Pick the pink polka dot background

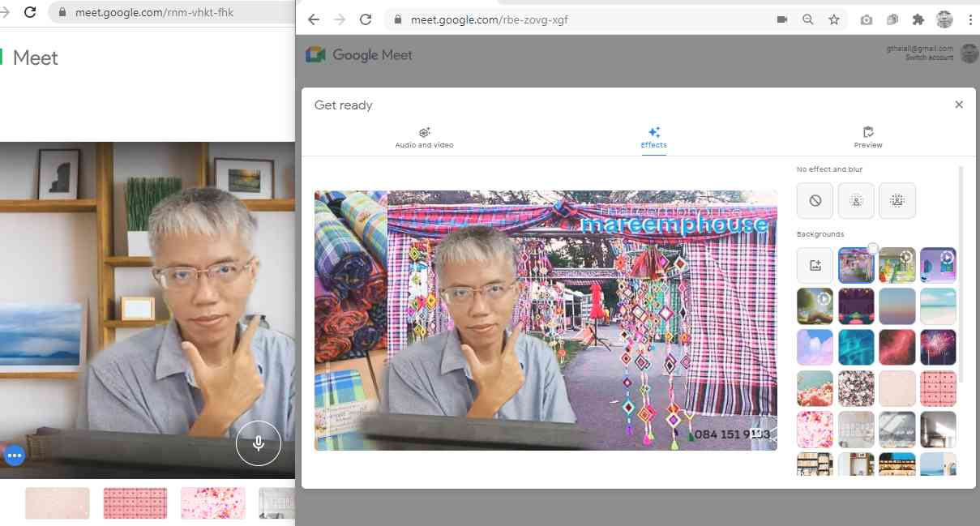point(938,388)
